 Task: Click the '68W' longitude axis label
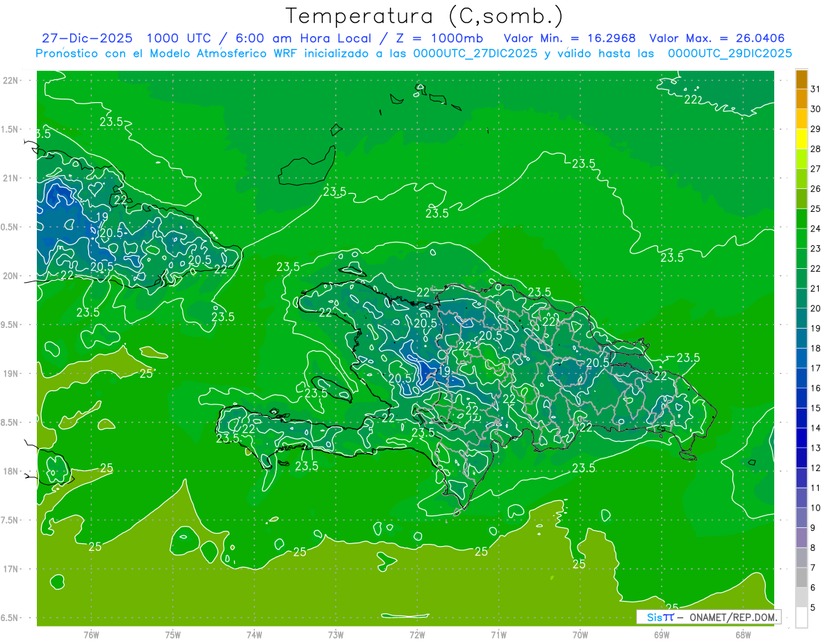(x=743, y=634)
